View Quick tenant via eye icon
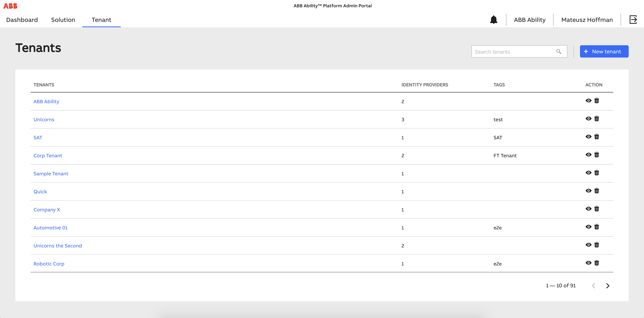 coord(588,191)
